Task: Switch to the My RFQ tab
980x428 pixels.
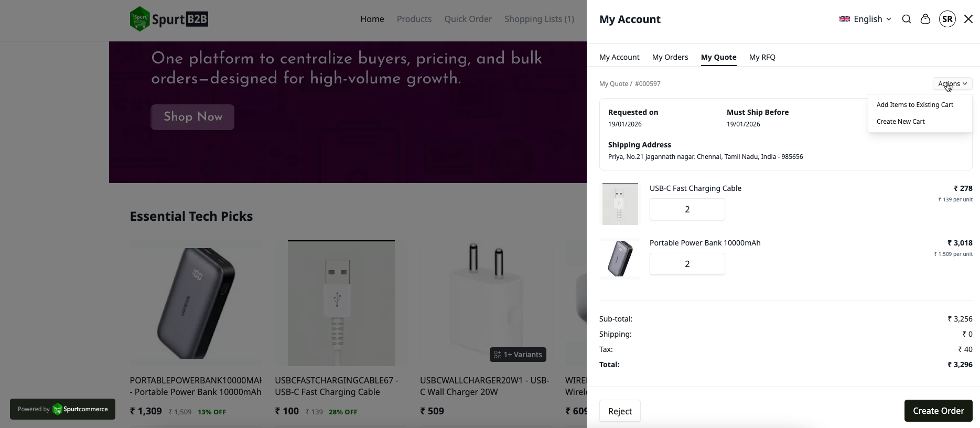Action: [x=762, y=57]
